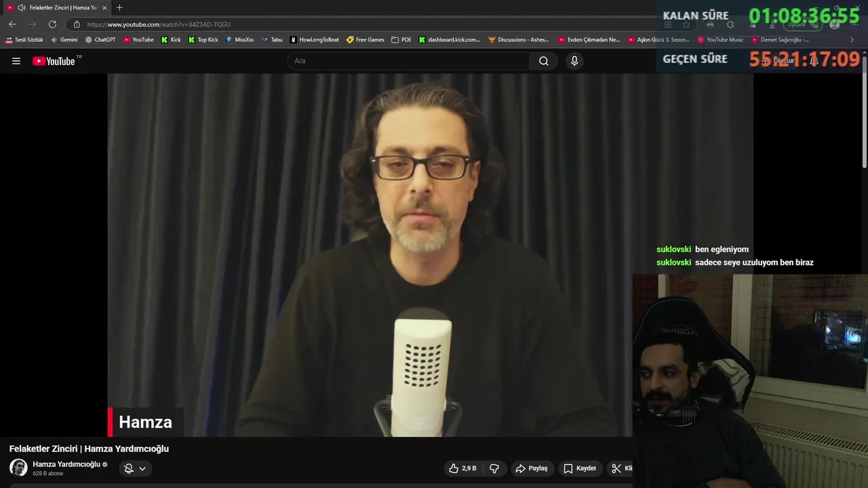The width and height of the screenshot is (868, 488).
Task: Open Kick bookmark
Action: tap(171, 40)
